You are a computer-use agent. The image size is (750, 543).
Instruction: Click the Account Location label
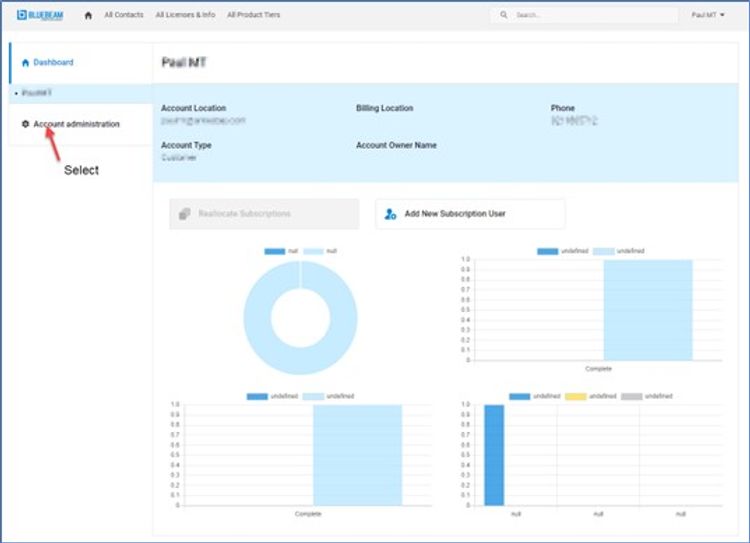(x=193, y=108)
